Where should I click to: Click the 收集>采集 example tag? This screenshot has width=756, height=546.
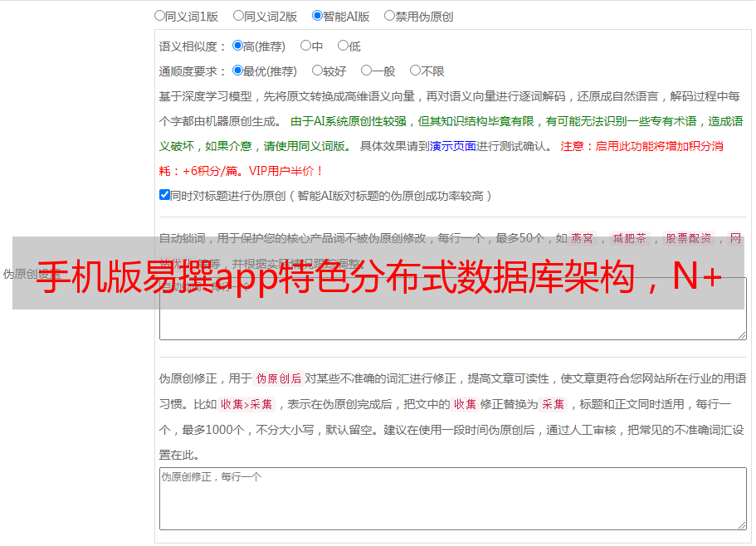(x=246, y=404)
